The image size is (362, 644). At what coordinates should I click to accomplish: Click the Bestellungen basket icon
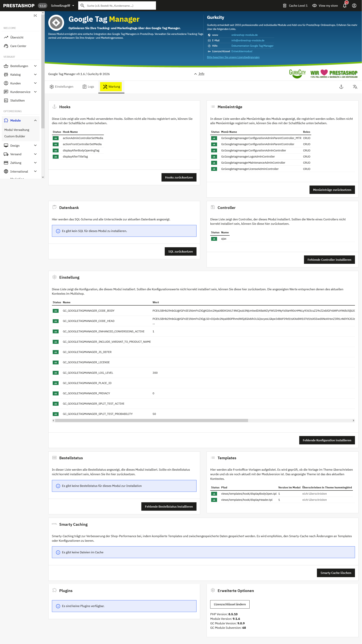(x=6, y=66)
